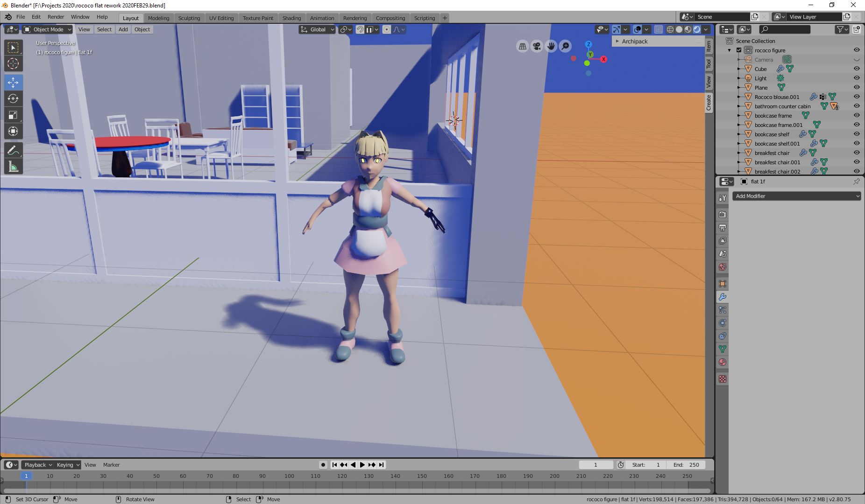Screen dimensions: 865x504
Task: Switch to the UV Editing workspace tab
Action: pos(221,18)
